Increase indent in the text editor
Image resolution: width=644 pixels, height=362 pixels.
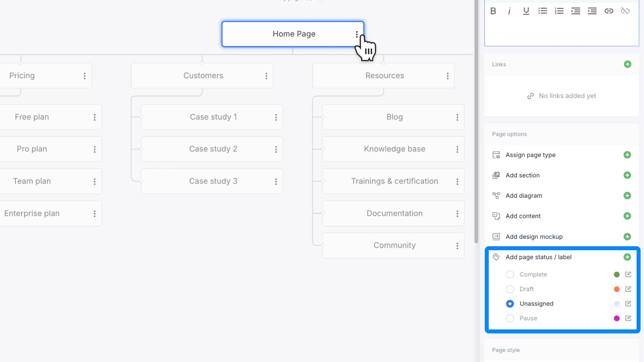(576, 11)
